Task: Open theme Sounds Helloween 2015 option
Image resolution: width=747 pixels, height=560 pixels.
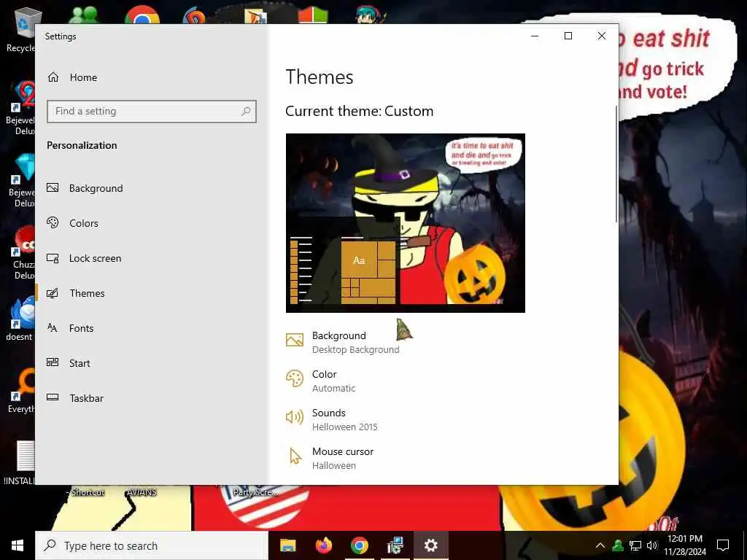Action: [332, 419]
